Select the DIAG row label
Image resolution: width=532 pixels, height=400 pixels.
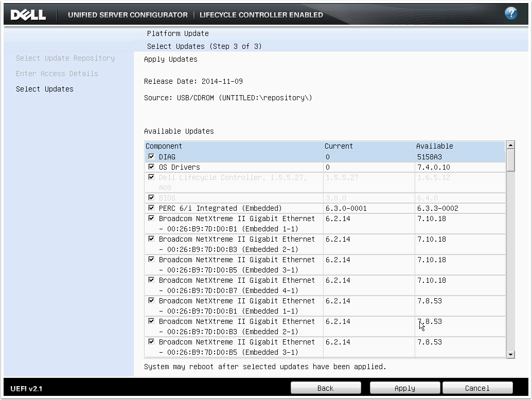(x=167, y=157)
